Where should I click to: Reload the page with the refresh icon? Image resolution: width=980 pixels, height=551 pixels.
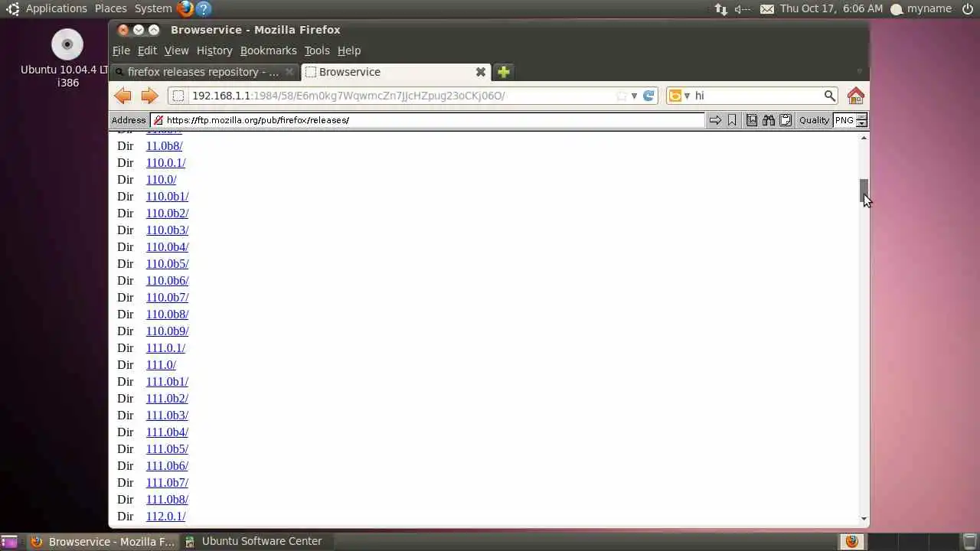(648, 96)
